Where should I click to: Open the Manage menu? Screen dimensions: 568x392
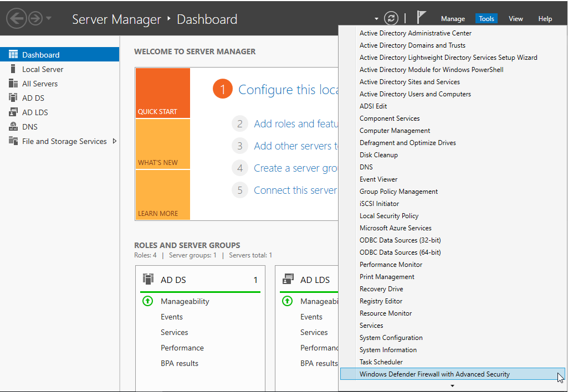[x=453, y=19]
